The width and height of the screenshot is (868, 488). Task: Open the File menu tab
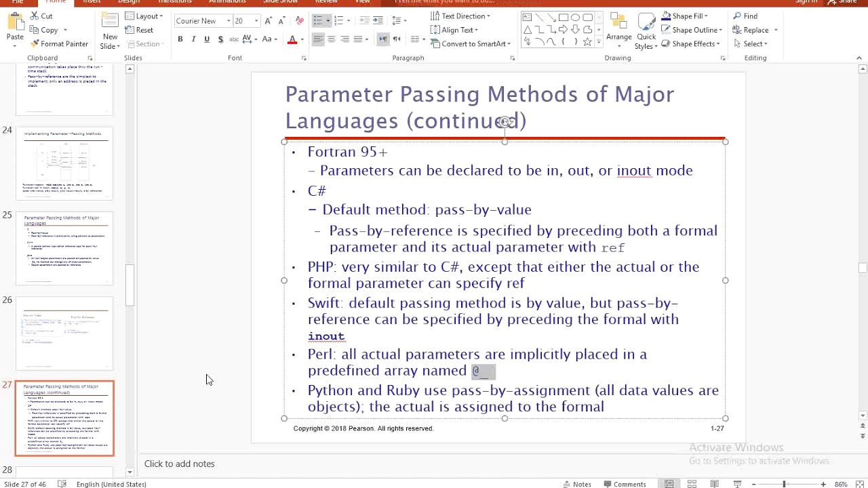(x=18, y=2)
